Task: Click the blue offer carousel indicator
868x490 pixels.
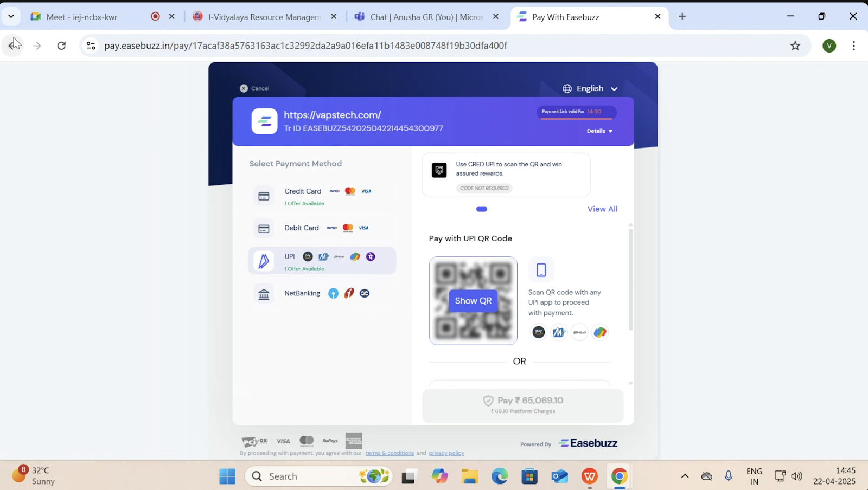Action: pyautogui.click(x=482, y=209)
